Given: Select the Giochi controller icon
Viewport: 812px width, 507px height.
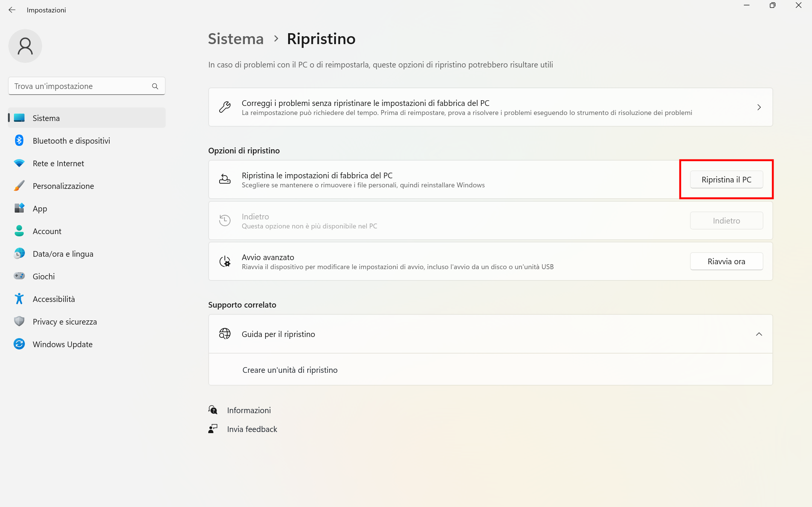Looking at the screenshot, I should pyautogui.click(x=19, y=276).
